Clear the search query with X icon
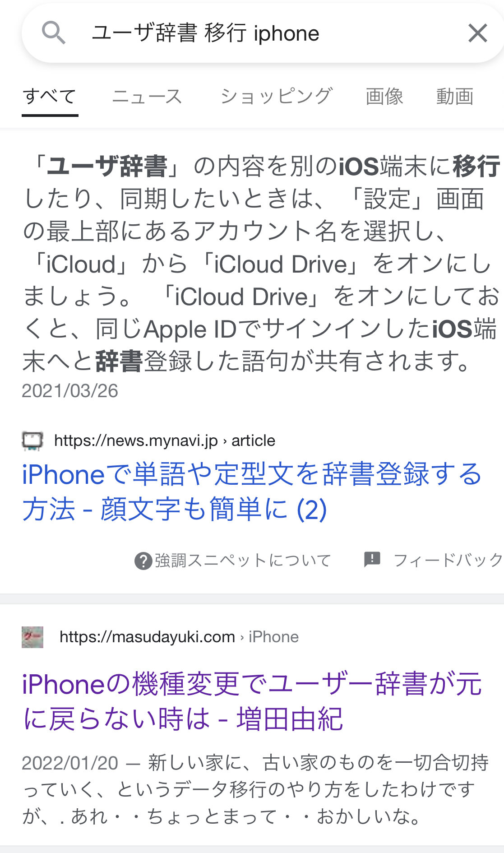This screenshot has height=853, width=504. point(477,33)
